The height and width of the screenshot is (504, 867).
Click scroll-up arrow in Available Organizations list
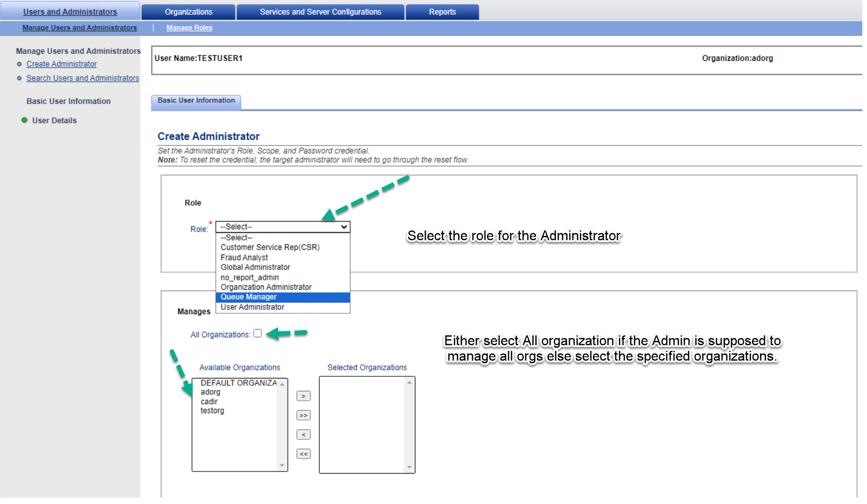coord(282,384)
